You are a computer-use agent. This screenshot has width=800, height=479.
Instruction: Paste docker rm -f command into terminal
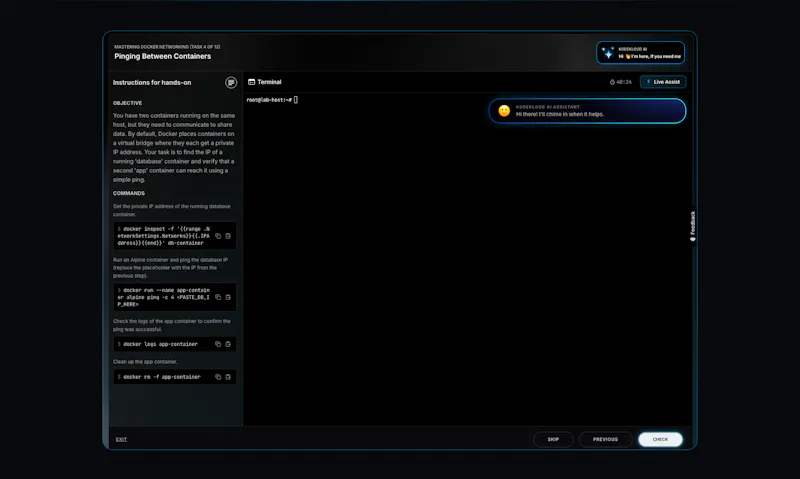click(228, 377)
